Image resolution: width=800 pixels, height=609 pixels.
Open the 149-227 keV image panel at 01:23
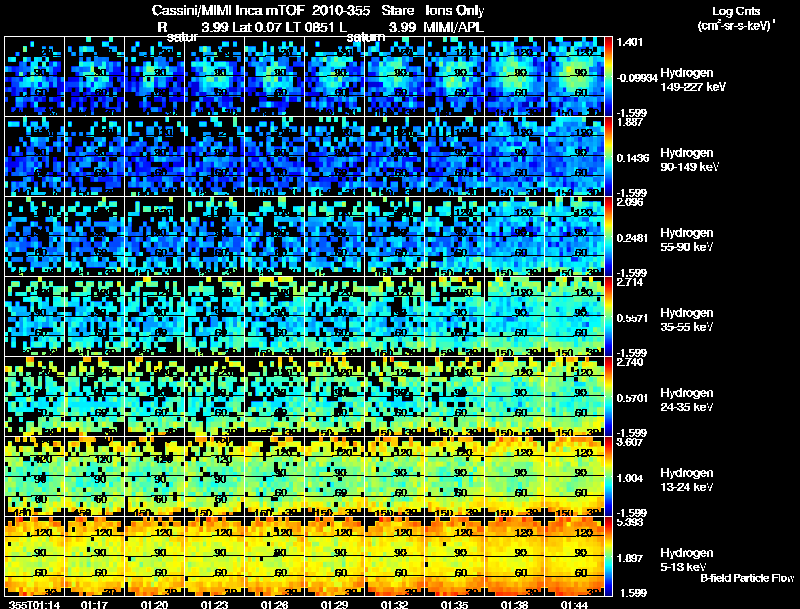tap(214, 76)
